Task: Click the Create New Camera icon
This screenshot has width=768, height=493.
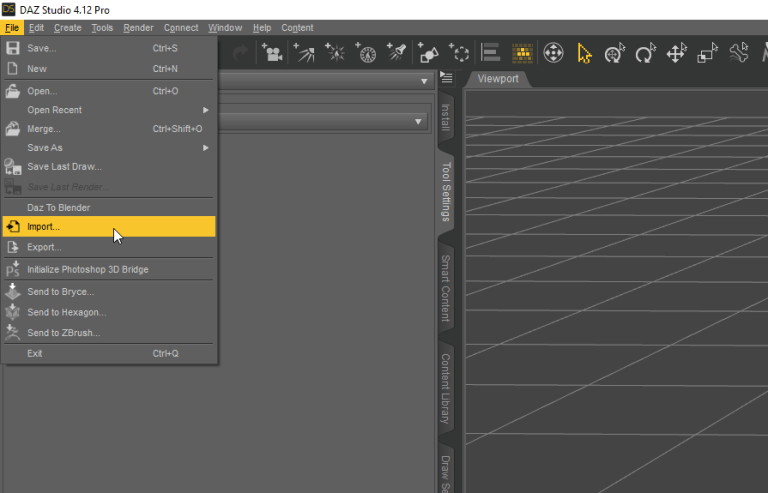Action: [272, 52]
